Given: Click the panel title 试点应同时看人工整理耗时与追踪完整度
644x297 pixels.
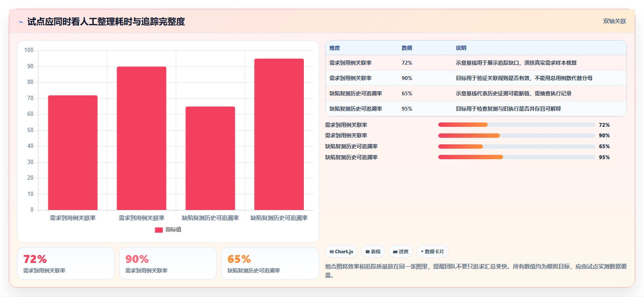Looking at the screenshot, I should pos(106,22).
